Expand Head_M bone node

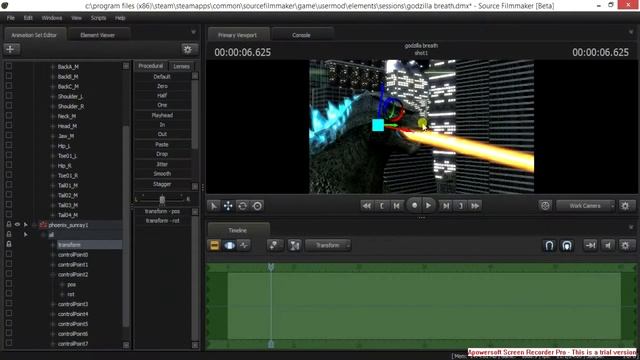click(53, 126)
